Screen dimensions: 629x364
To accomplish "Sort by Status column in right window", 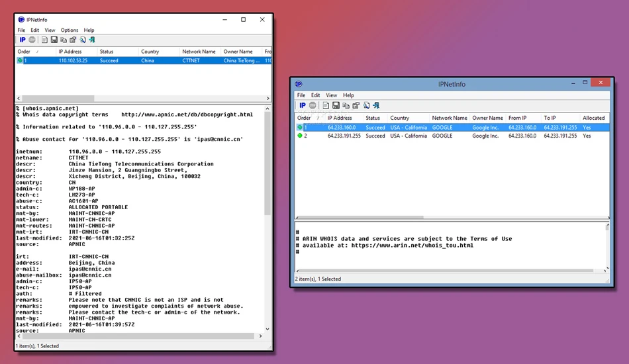I will click(x=375, y=118).
